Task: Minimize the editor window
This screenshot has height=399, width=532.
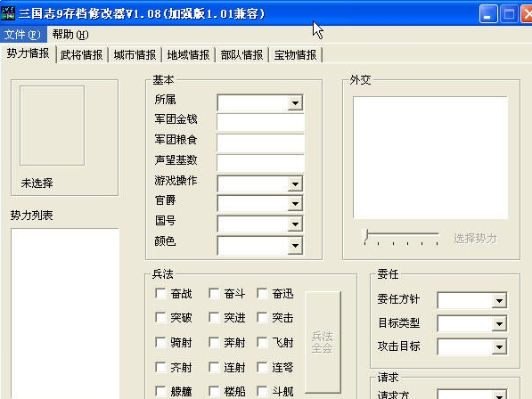Action: [x=488, y=14]
